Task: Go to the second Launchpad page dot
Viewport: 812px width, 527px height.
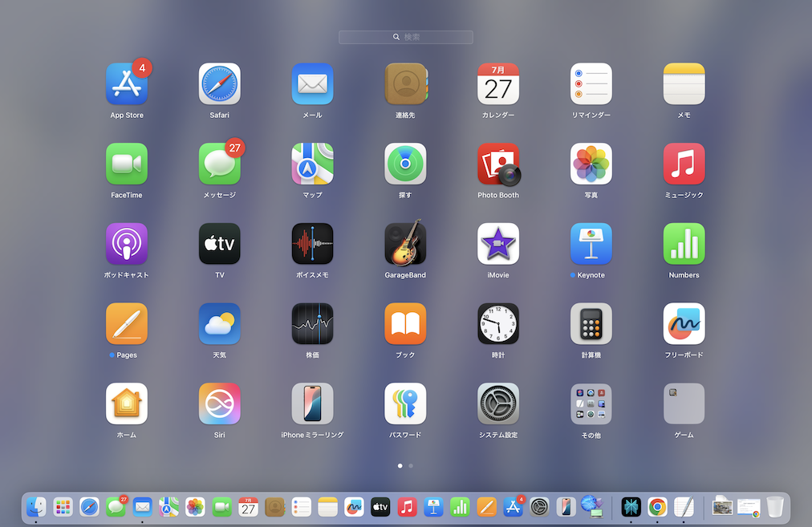Action: (x=411, y=466)
